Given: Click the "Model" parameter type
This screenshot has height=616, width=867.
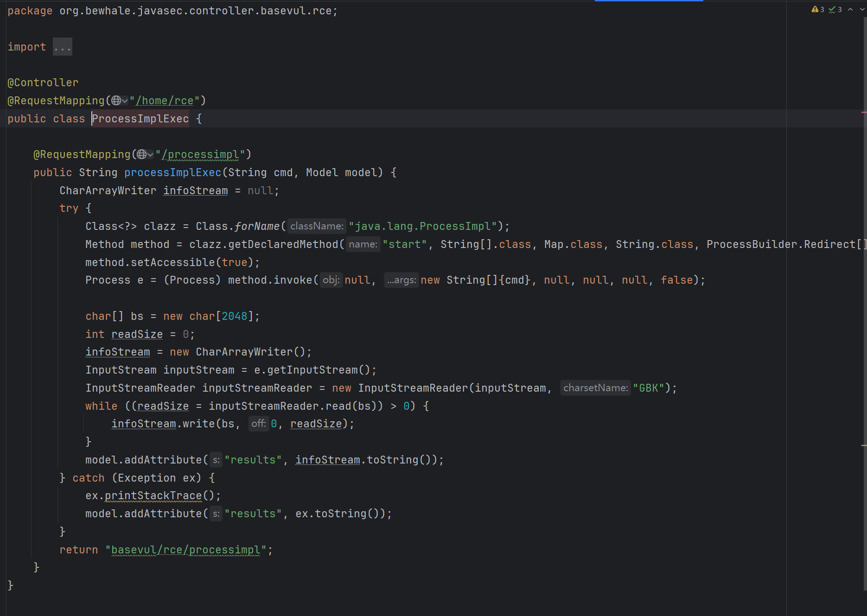Looking at the screenshot, I should click(x=322, y=172).
